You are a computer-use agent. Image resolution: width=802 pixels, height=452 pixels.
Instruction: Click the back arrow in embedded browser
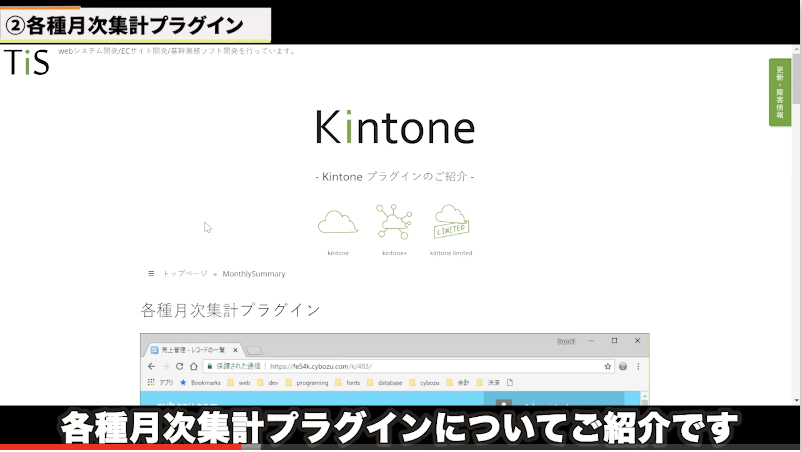151,367
